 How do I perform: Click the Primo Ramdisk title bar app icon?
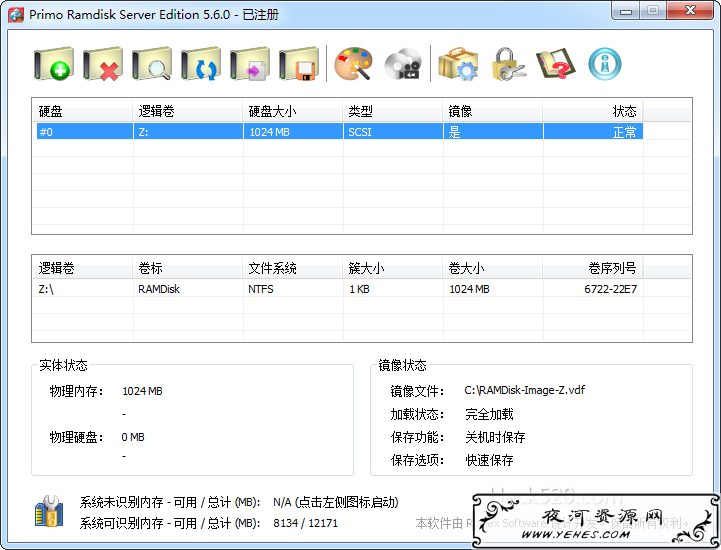pyautogui.click(x=16, y=15)
